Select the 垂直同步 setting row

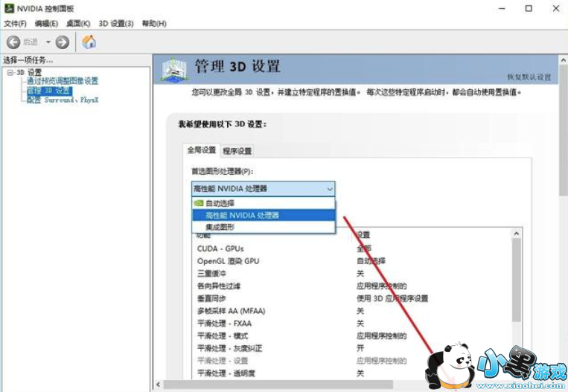pyautogui.click(x=351, y=298)
